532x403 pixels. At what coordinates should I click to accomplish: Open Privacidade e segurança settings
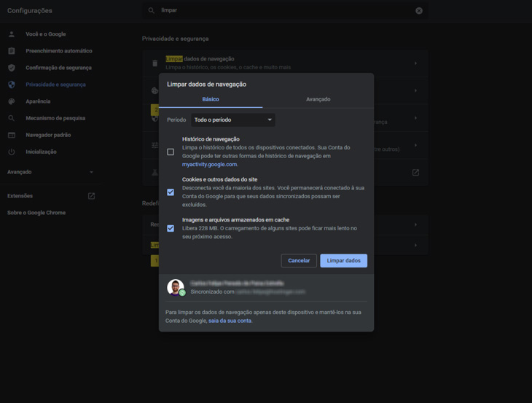[x=55, y=85]
